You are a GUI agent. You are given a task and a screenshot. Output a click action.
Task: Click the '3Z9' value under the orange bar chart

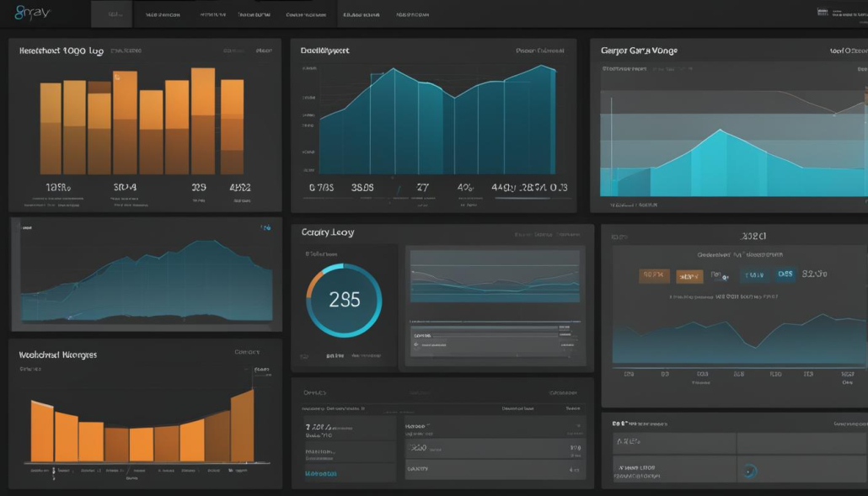click(199, 188)
